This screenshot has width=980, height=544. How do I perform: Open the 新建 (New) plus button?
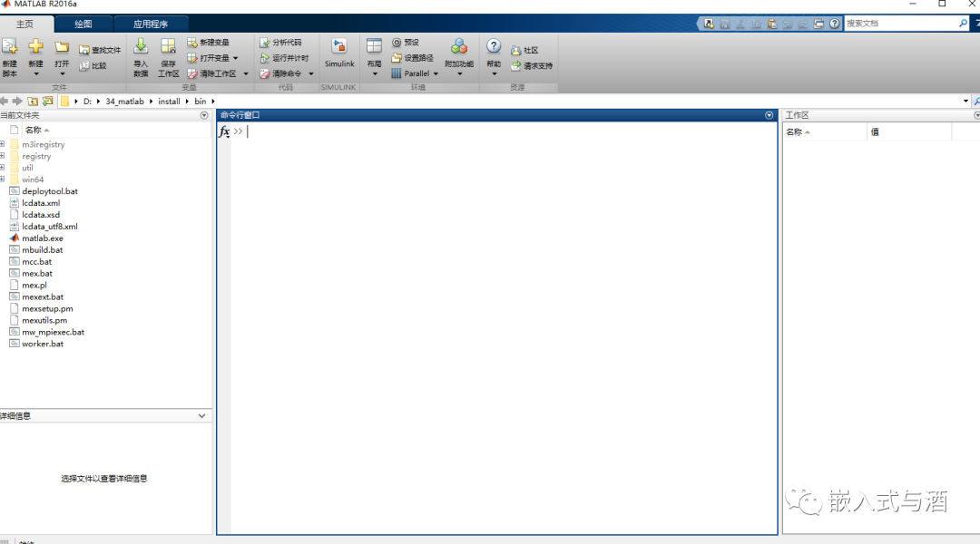pos(35,47)
